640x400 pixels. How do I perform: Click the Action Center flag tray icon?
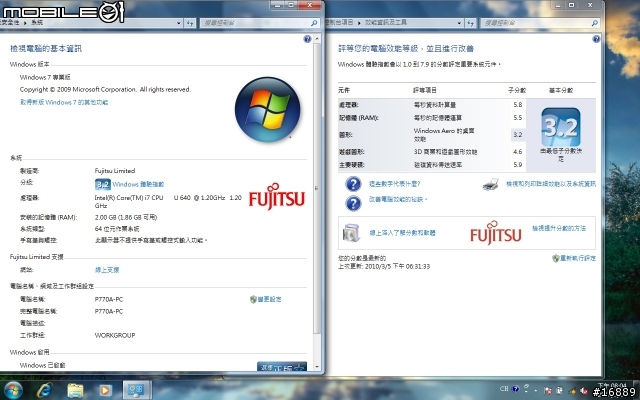point(548,391)
